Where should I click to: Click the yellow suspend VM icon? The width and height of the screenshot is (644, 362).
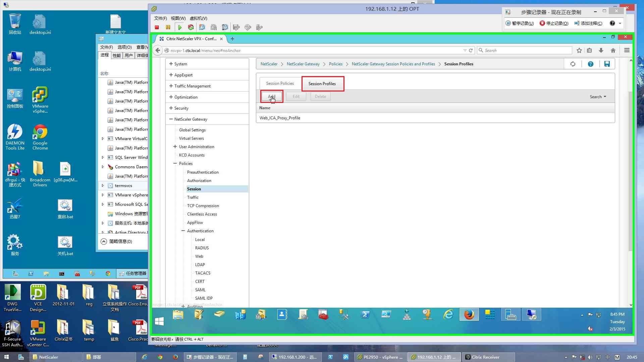168,27
